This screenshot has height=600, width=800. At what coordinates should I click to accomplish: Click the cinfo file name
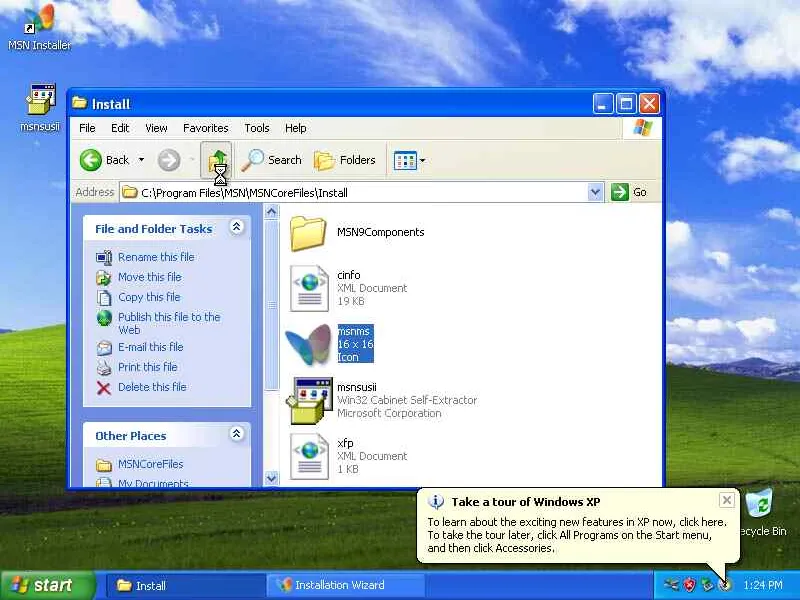[348, 275]
